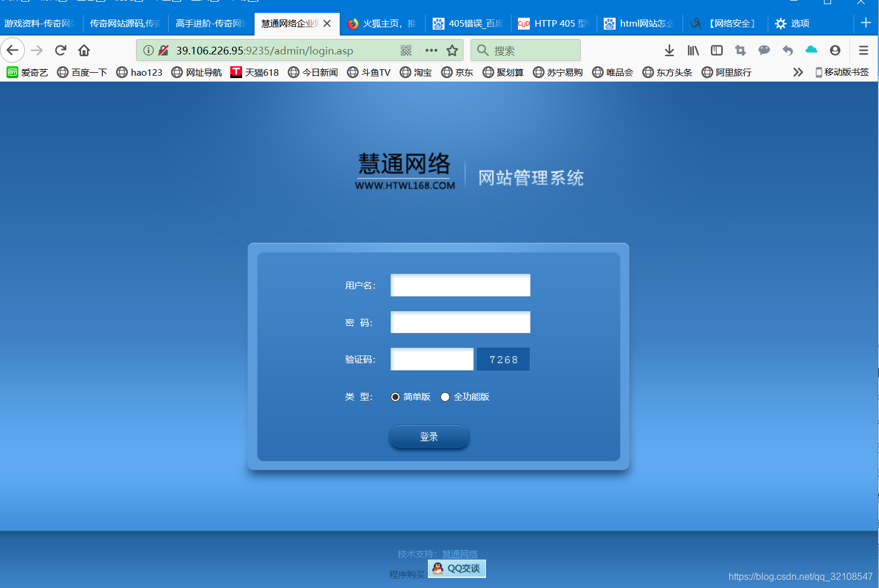Image resolution: width=879 pixels, height=588 pixels.
Task: Open the 淘宝 bookmark
Action: point(416,72)
